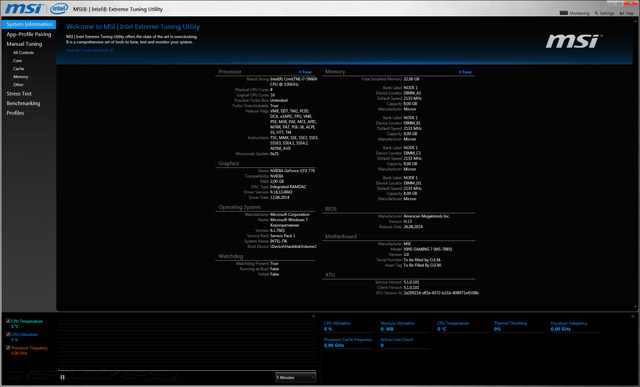This screenshot has height=387, width=640.
Task: Open the Benchmarking section
Action: click(23, 103)
